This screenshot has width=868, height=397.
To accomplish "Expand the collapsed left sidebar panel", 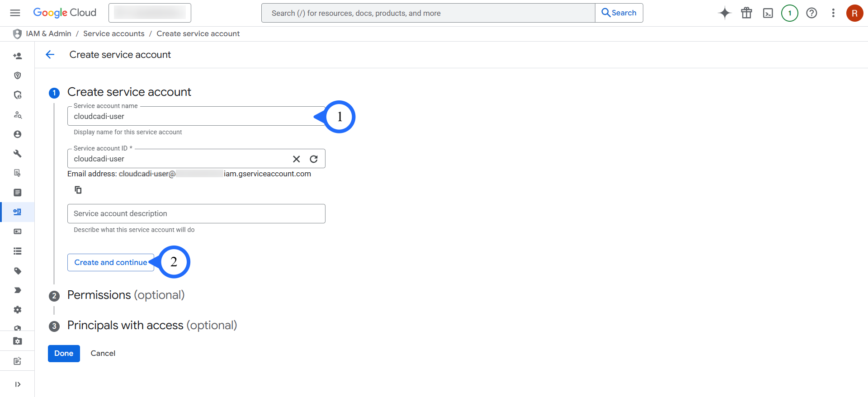I will click(18, 384).
